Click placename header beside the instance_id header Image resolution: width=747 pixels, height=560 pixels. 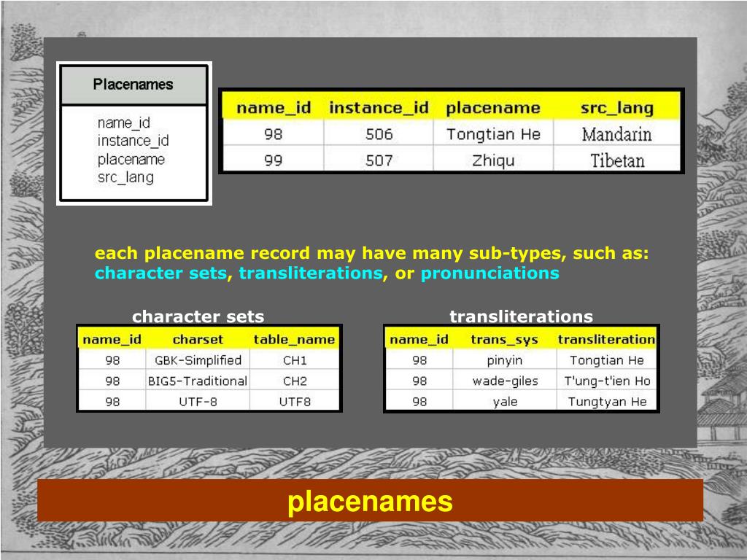[493, 108]
